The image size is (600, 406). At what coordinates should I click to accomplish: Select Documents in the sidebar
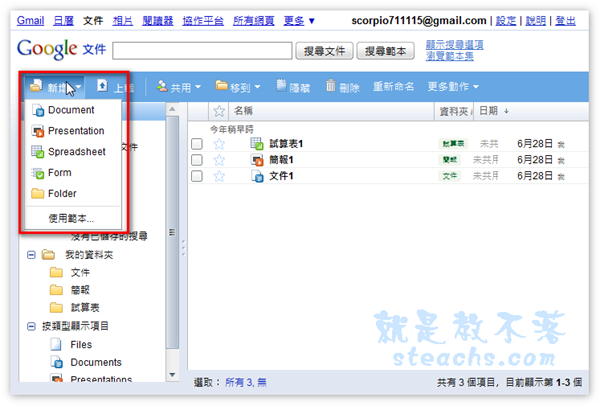(96, 362)
